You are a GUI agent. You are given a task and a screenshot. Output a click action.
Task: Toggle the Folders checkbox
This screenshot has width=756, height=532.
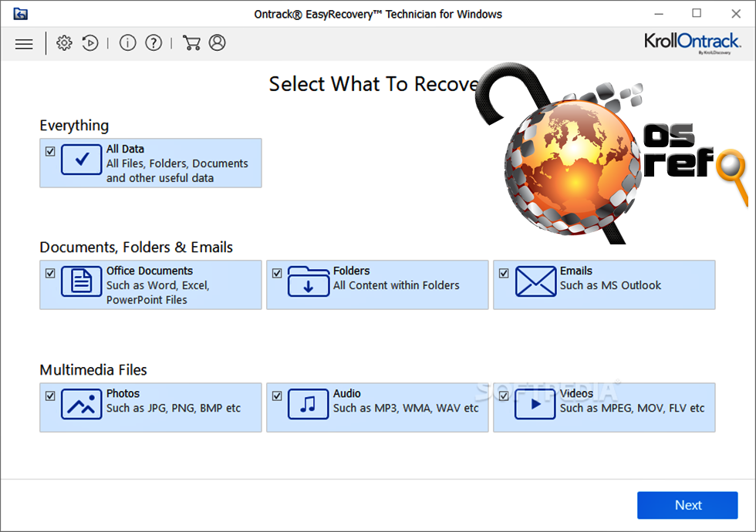tap(277, 273)
